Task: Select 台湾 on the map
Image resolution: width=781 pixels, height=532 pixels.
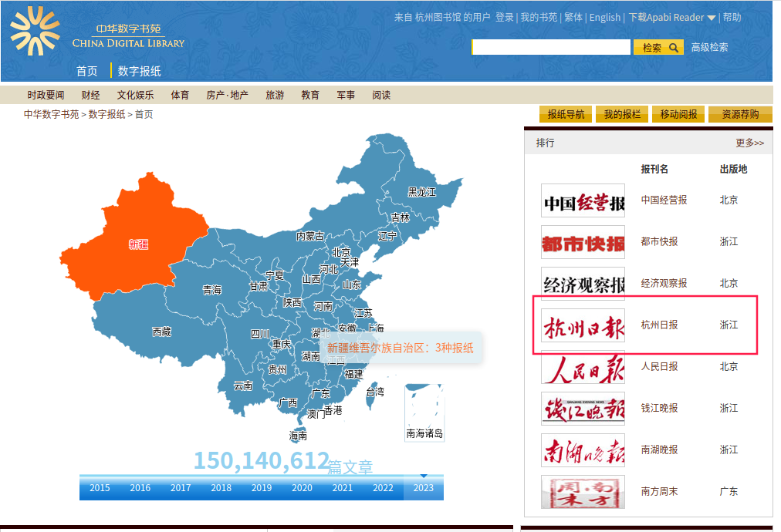Action: tap(374, 393)
